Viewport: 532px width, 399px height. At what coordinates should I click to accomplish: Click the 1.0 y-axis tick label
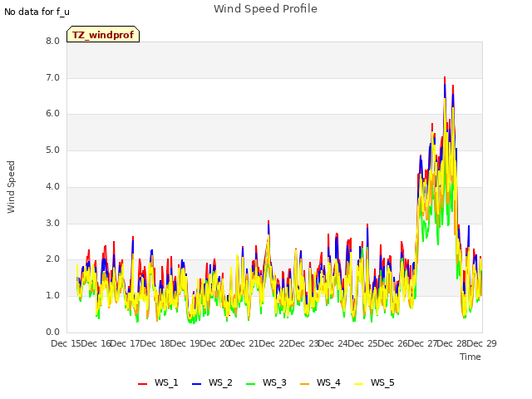coord(52,296)
